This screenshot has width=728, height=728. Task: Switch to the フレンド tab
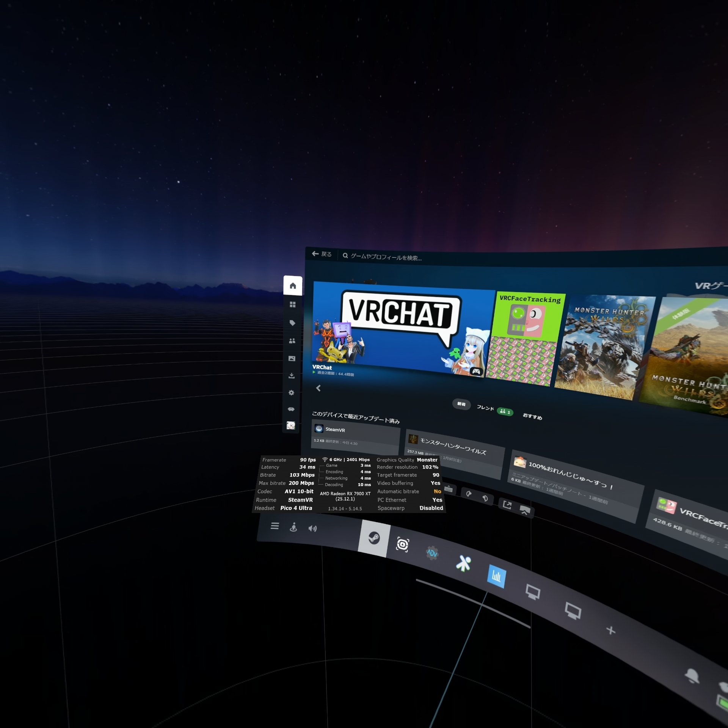pos(486,408)
